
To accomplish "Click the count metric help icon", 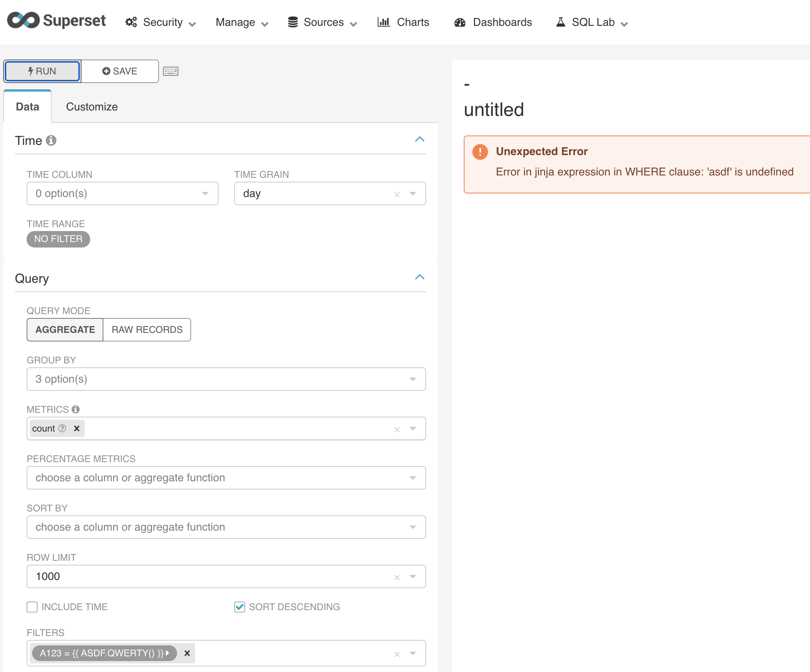I will 62,428.
